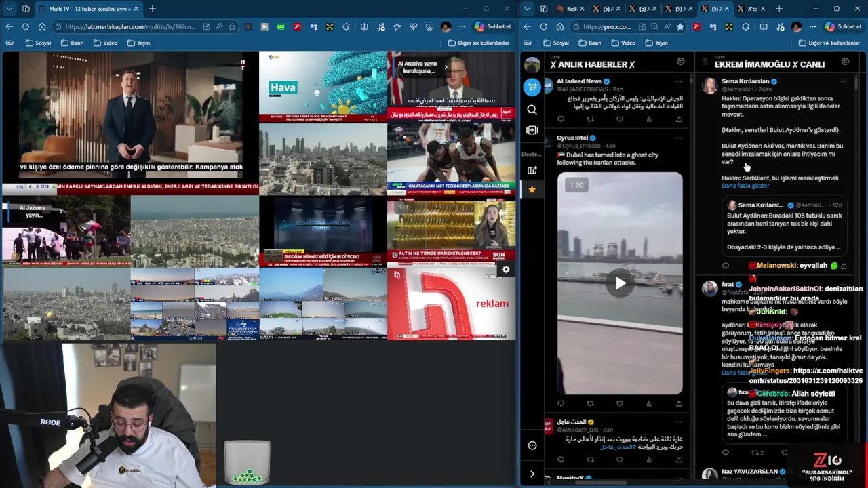The height and width of the screenshot is (488, 868).
Task: Like the Al Jadeed News post
Action: point(620,119)
